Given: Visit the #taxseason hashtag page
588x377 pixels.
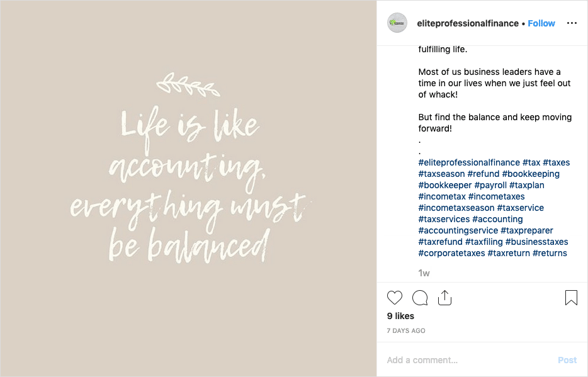Looking at the screenshot, I should pyautogui.click(x=441, y=174).
